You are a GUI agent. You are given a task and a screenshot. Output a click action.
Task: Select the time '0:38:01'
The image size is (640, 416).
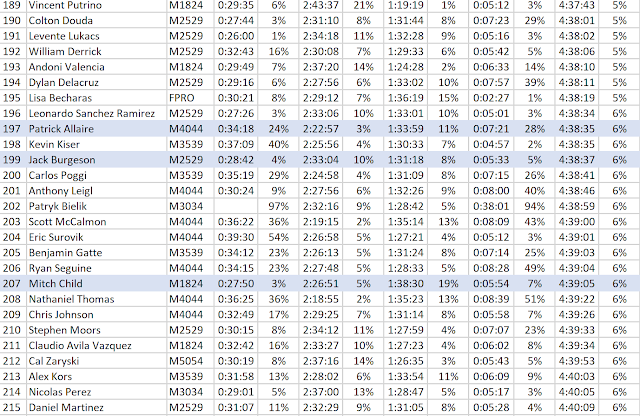coord(491,207)
